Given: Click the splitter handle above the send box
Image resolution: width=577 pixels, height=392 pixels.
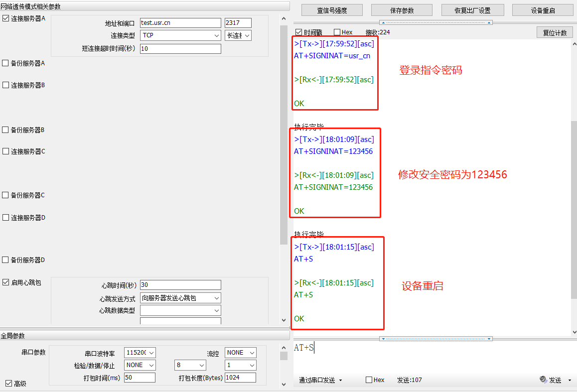Looking at the screenshot, I should pyautogui.click(x=436, y=339).
